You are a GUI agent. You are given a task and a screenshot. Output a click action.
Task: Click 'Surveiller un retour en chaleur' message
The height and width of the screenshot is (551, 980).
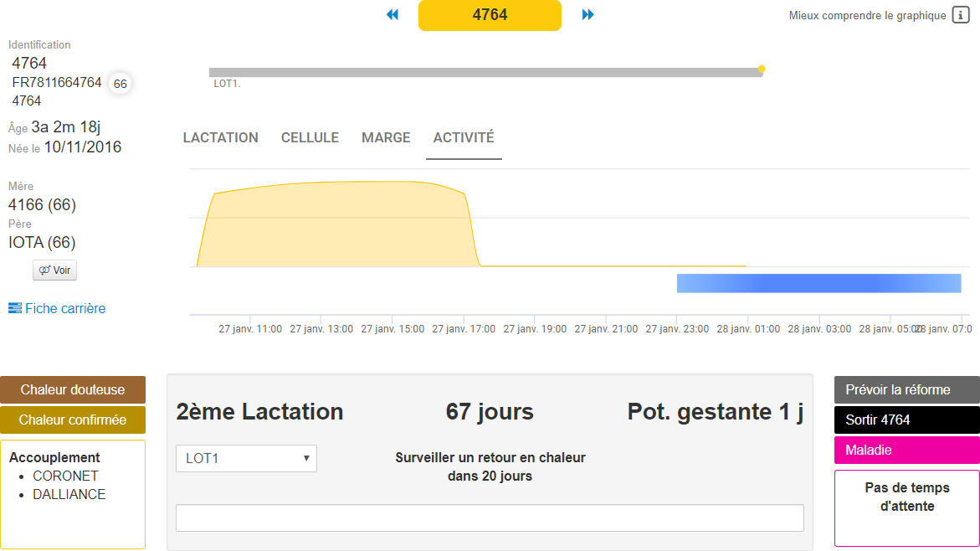[490, 458]
